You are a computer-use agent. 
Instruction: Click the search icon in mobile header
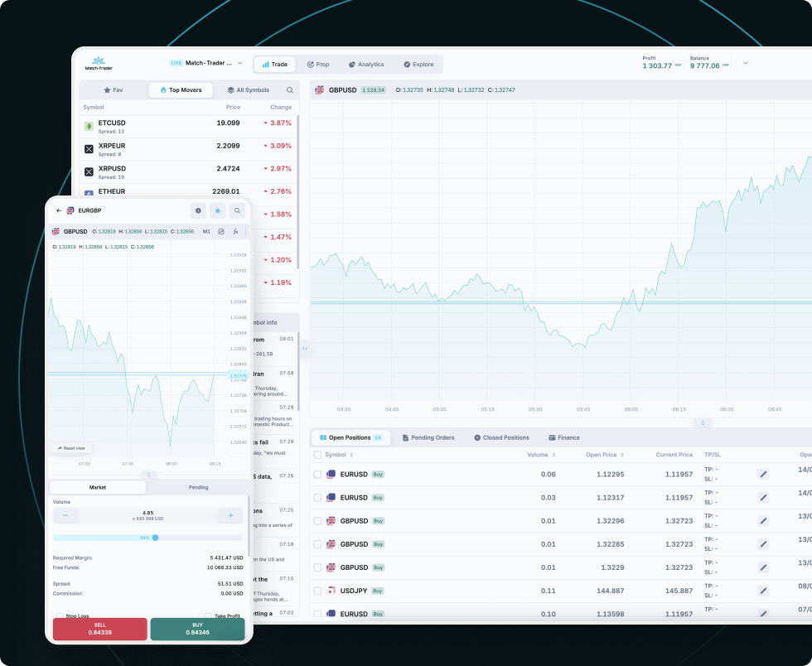(237, 210)
